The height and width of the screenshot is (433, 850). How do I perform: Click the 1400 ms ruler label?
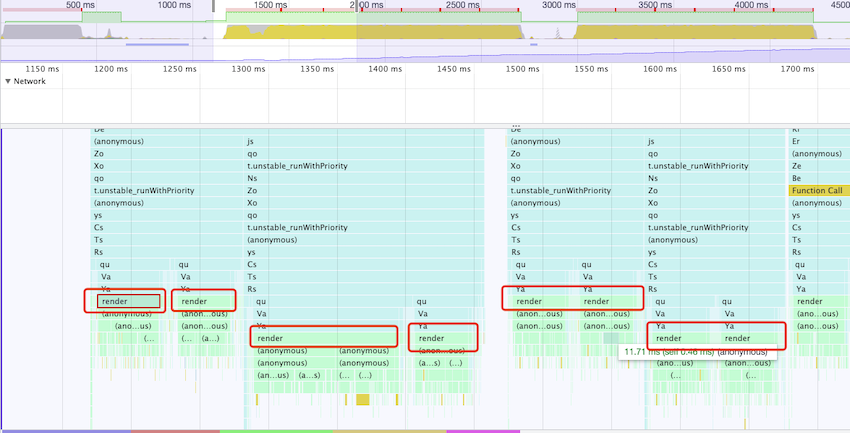385,69
